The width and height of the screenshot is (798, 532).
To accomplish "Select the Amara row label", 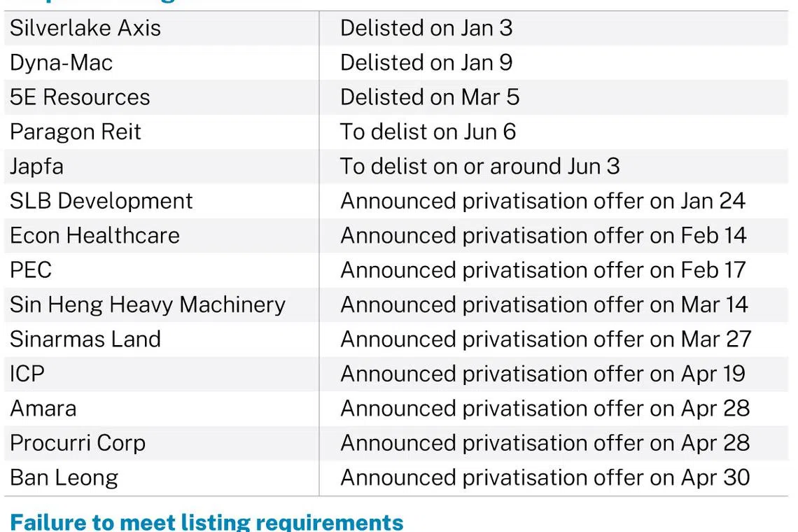I will [43, 408].
